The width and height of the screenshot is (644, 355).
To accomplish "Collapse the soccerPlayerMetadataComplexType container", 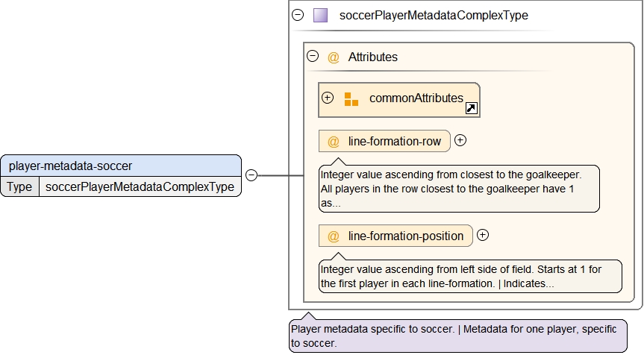I will (x=298, y=15).
